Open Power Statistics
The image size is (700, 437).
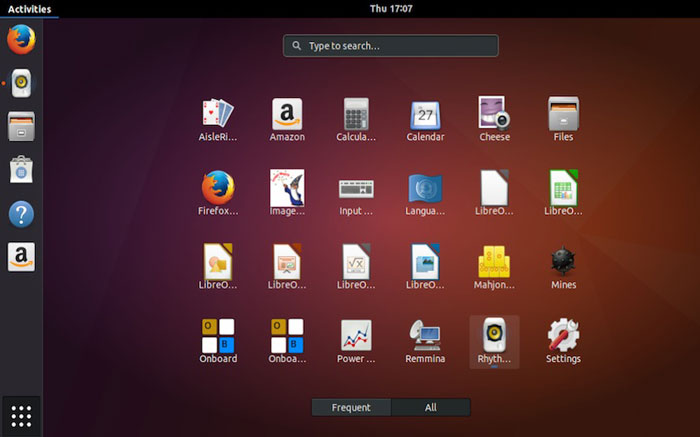tap(356, 341)
